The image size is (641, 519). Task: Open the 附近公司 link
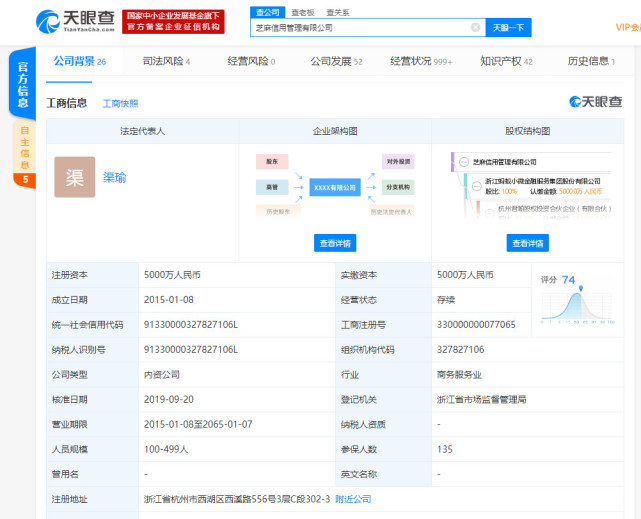pyautogui.click(x=353, y=499)
